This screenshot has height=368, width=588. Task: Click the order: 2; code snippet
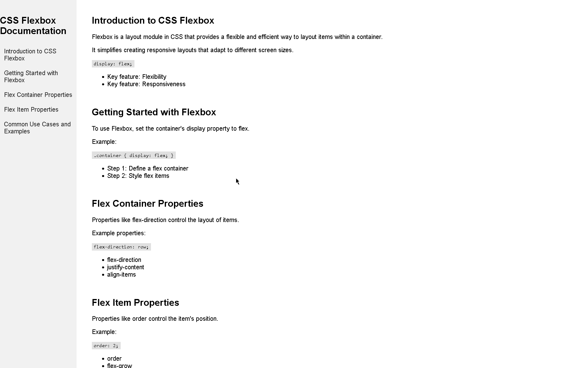106,345
